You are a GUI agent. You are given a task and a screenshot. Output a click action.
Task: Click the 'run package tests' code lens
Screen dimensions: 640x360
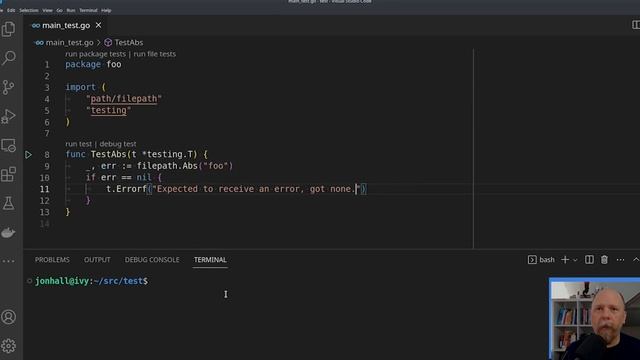(96, 54)
